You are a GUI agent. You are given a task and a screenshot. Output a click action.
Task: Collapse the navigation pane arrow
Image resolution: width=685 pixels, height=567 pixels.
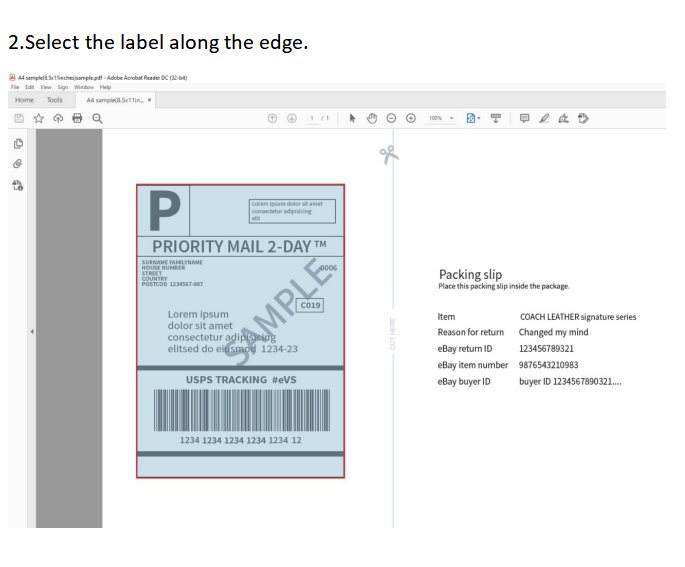(32, 332)
